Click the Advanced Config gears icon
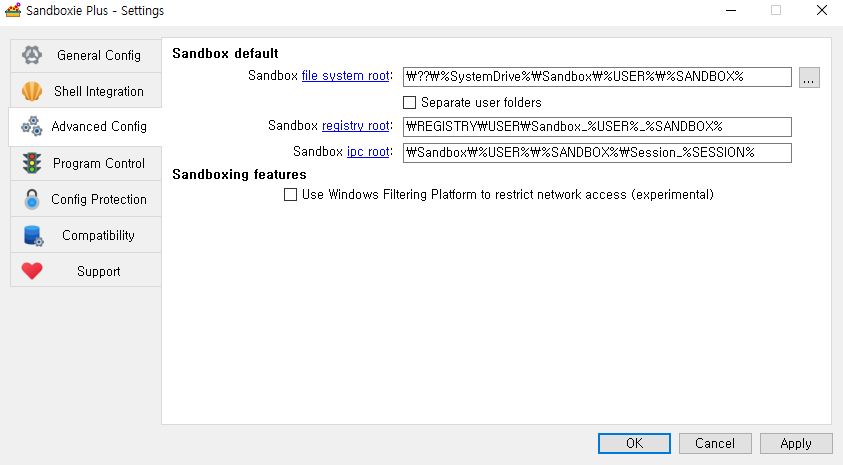Image resolution: width=843 pixels, height=465 pixels. [32, 126]
